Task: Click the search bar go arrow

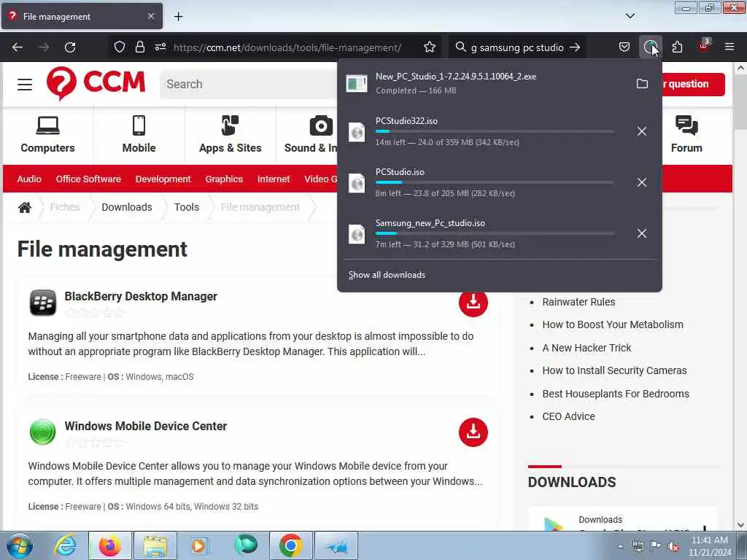Action: pos(575,47)
